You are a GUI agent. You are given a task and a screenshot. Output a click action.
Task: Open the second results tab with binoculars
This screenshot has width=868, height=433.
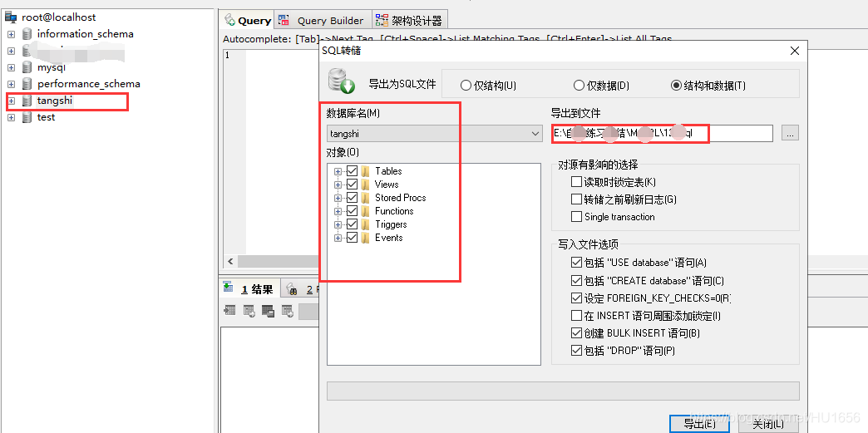pos(301,289)
